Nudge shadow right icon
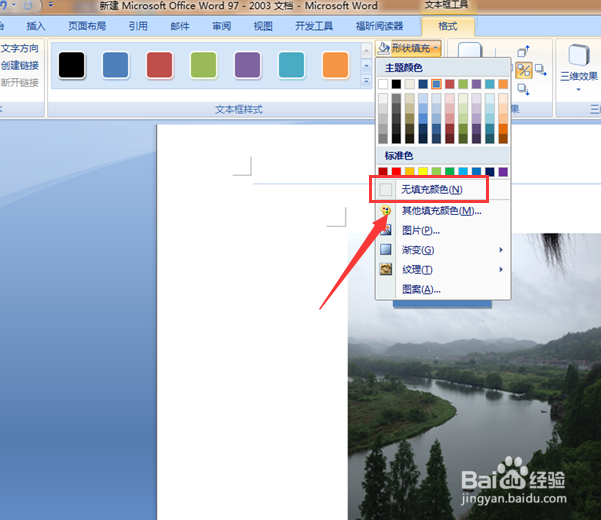 [x=541, y=70]
